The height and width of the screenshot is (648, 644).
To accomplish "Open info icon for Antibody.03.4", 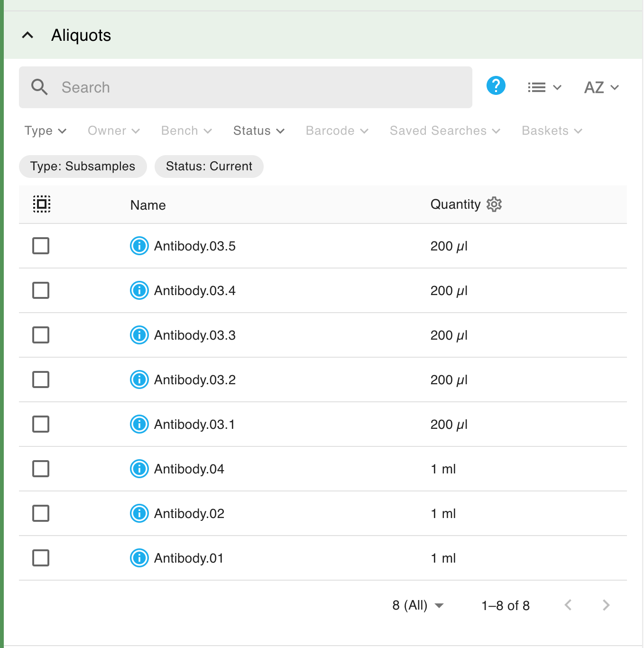I will (x=139, y=290).
